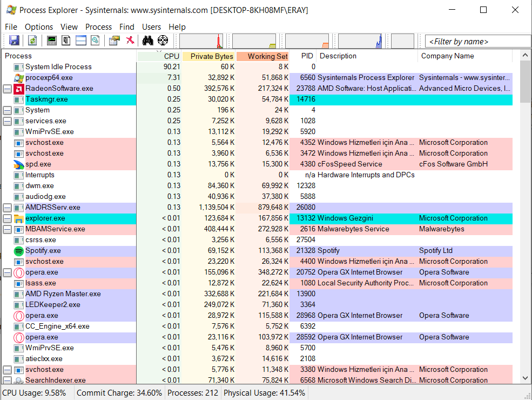
Task: Click the crosshair Find Window's Process icon
Action: 163,41
